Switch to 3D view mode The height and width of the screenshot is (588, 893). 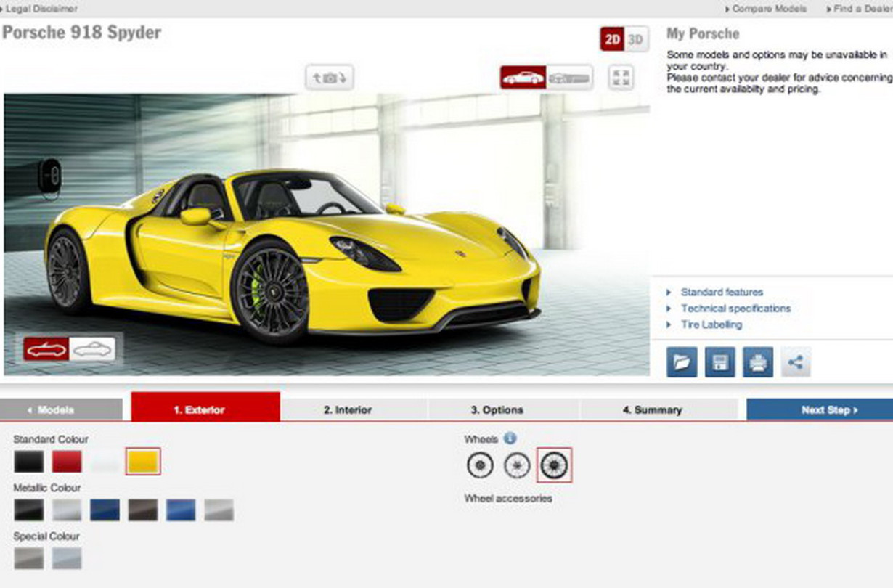point(636,40)
